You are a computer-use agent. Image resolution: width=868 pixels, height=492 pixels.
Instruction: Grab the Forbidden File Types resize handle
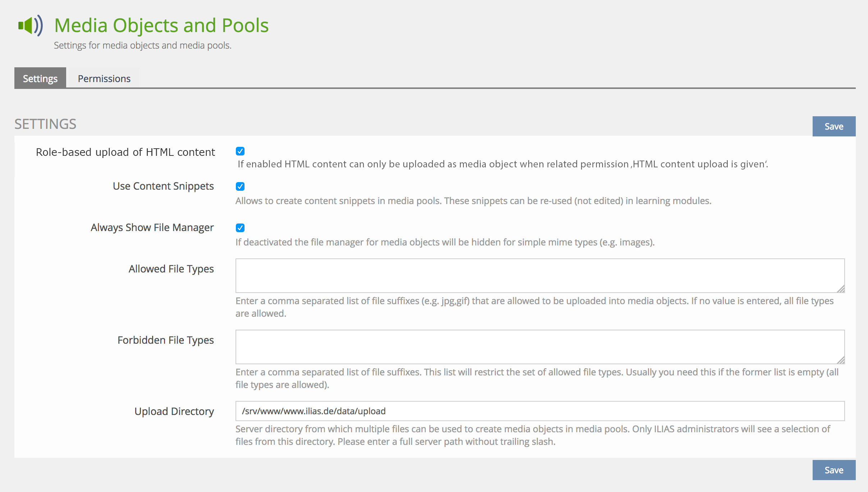pyautogui.click(x=841, y=360)
